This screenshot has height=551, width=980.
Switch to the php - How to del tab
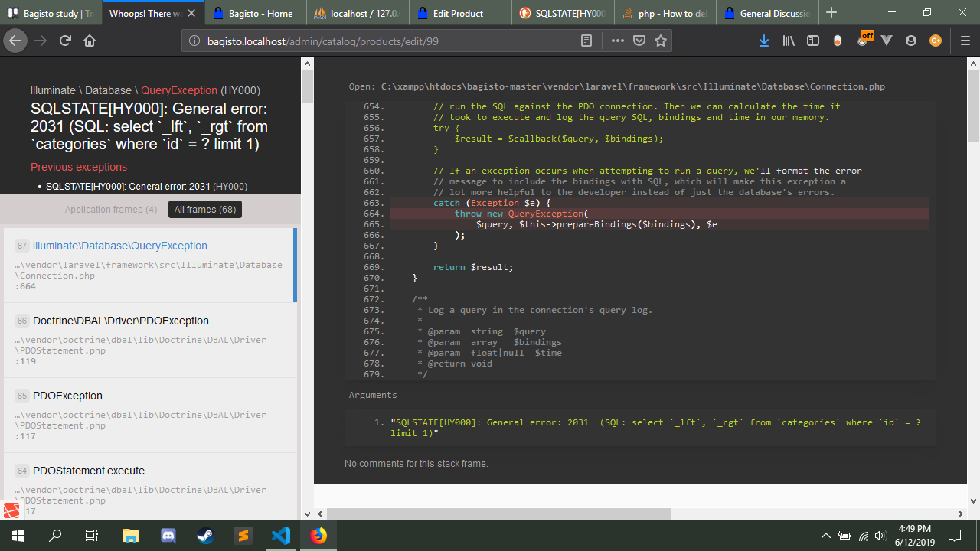666,13
